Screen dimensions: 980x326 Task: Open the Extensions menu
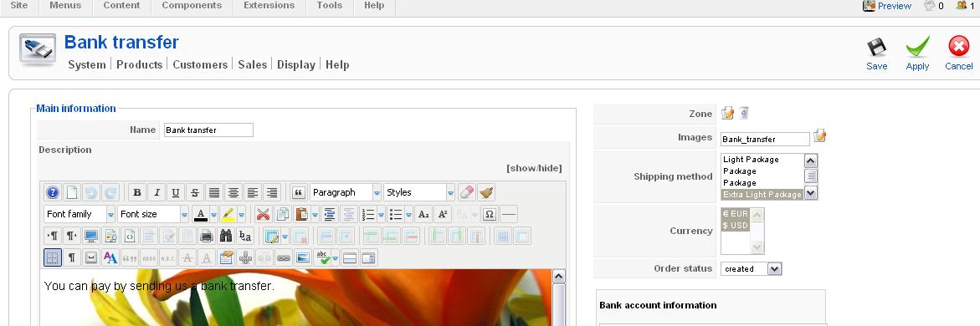269,6
